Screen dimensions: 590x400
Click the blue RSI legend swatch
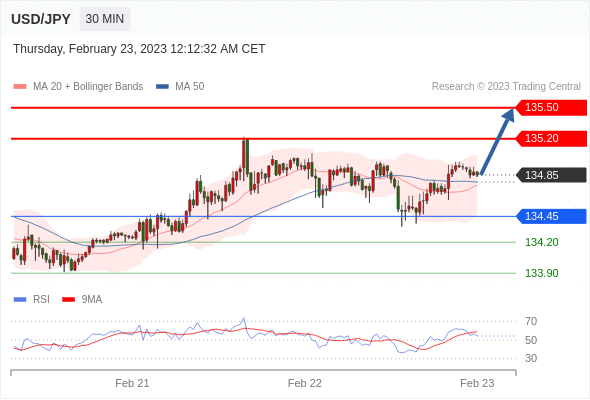pyautogui.click(x=20, y=300)
